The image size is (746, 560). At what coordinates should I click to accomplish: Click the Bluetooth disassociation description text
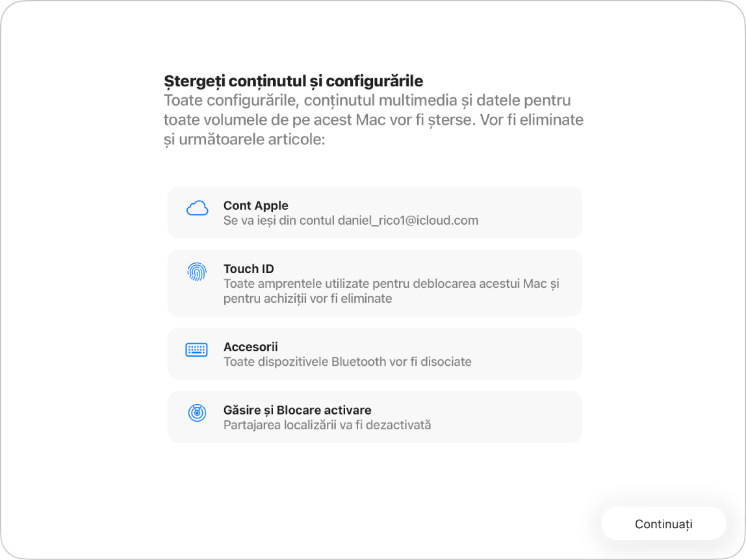pyautogui.click(x=347, y=362)
